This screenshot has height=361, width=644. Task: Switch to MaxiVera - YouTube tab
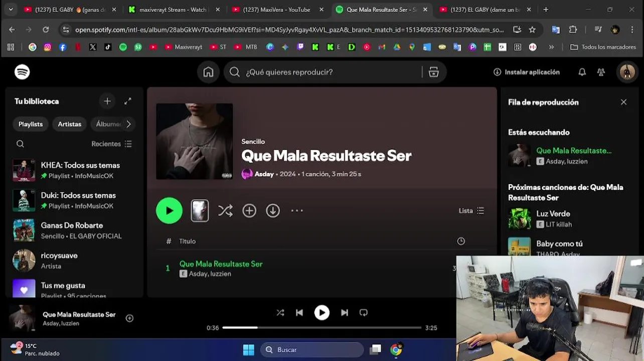pos(277,10)
